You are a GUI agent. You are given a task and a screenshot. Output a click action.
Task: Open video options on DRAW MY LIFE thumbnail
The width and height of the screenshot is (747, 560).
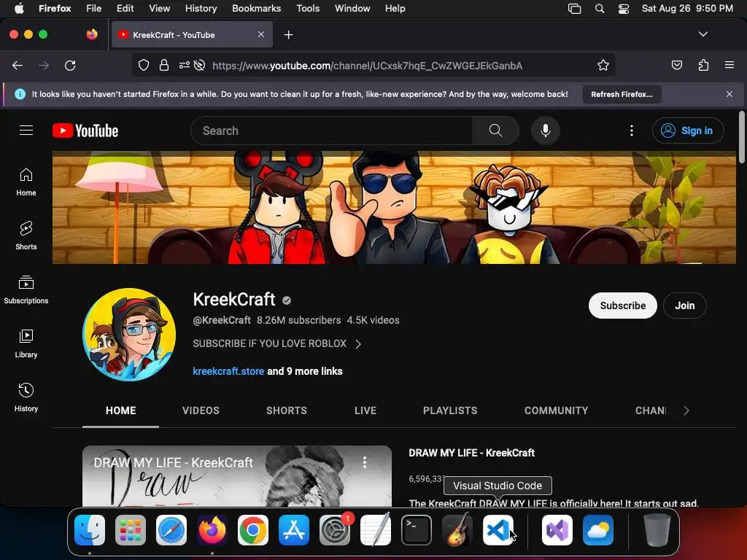click(x=365, y=462)
